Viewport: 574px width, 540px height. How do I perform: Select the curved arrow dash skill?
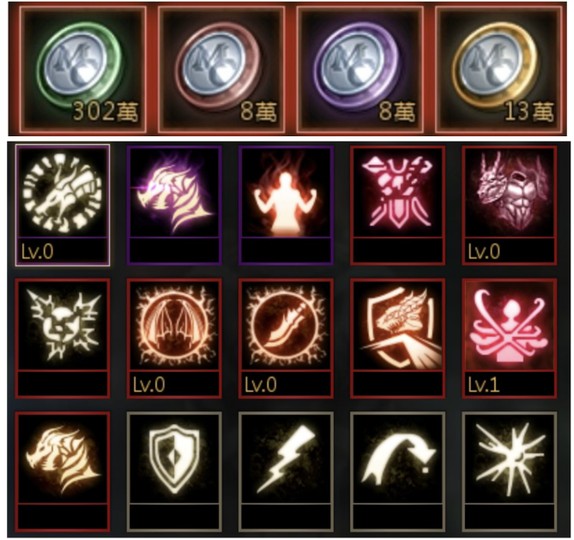click(x=398, y=471)
